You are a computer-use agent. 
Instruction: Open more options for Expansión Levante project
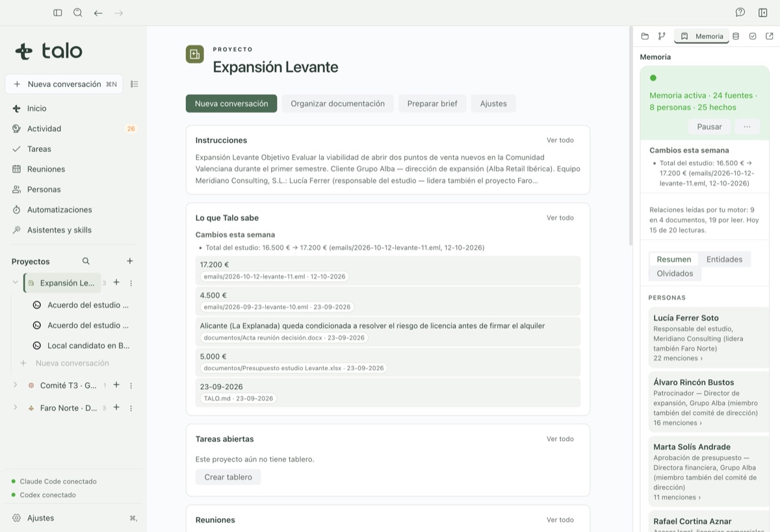(x=131, y=283)
